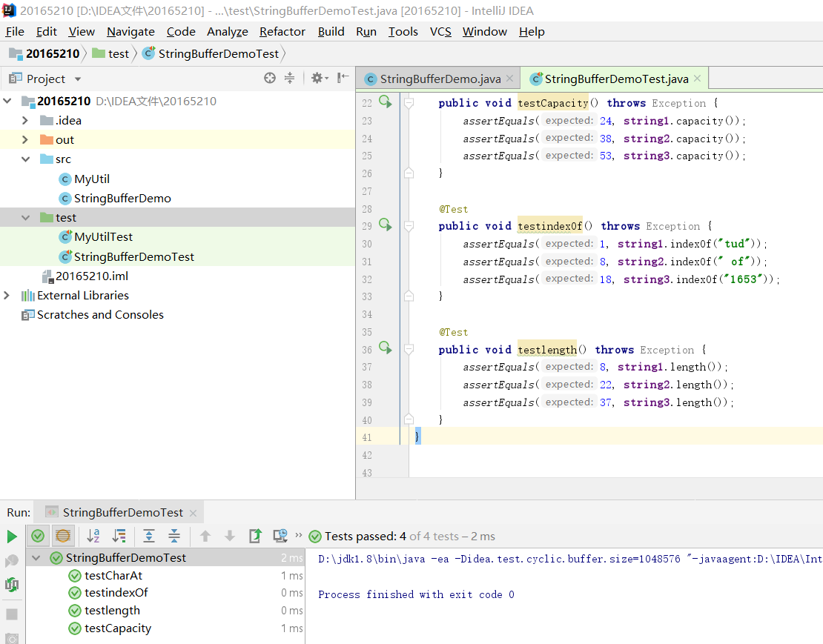Expand all test results
823x644 pixels.
coord(149,536)
